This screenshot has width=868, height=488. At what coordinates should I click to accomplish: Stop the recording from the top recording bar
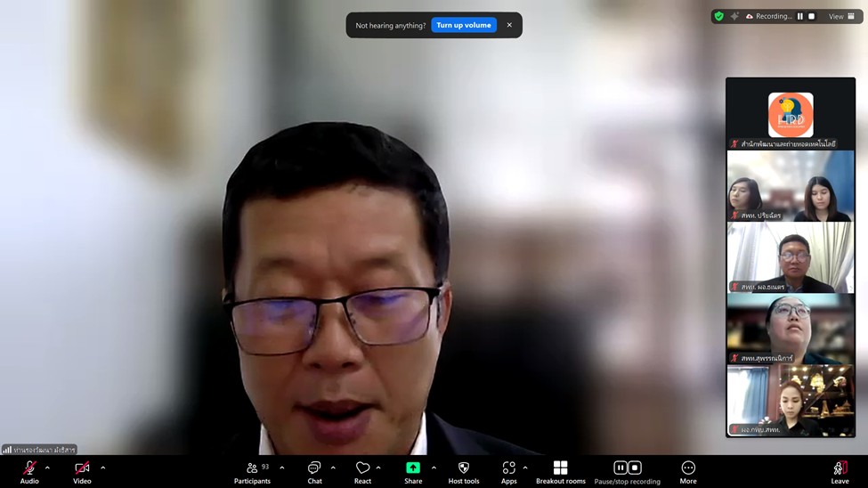click(811, 16)
